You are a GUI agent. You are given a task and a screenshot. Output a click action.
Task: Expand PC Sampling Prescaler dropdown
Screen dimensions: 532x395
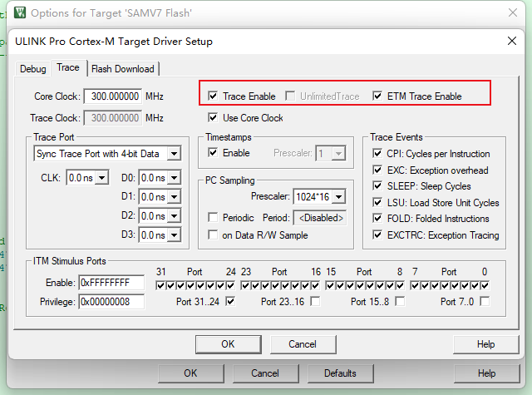click(x=338, y=197)
